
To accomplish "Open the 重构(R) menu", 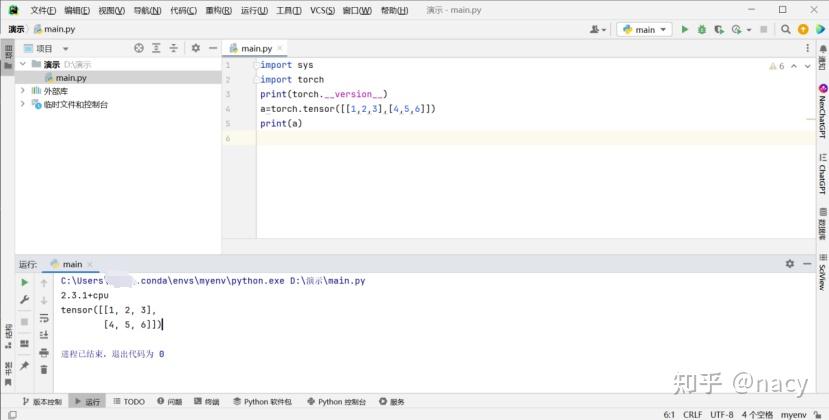I will (219, 10).
